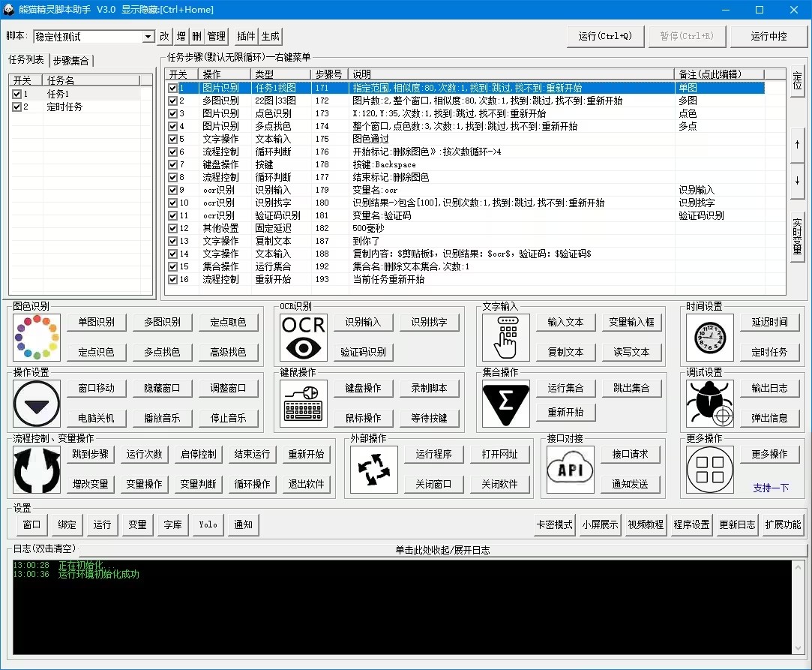Select the 任务列表 tab
Viewport: 812px width, 670px height.
pos(26,60)
